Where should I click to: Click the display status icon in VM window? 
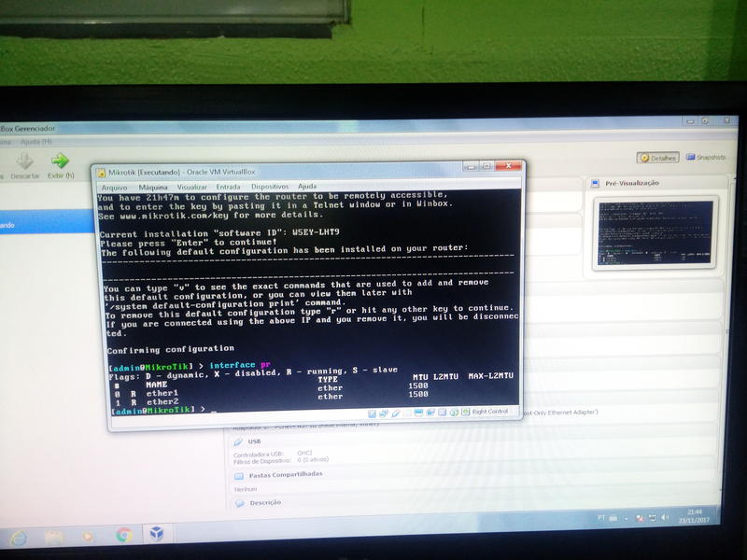[418, 413]
